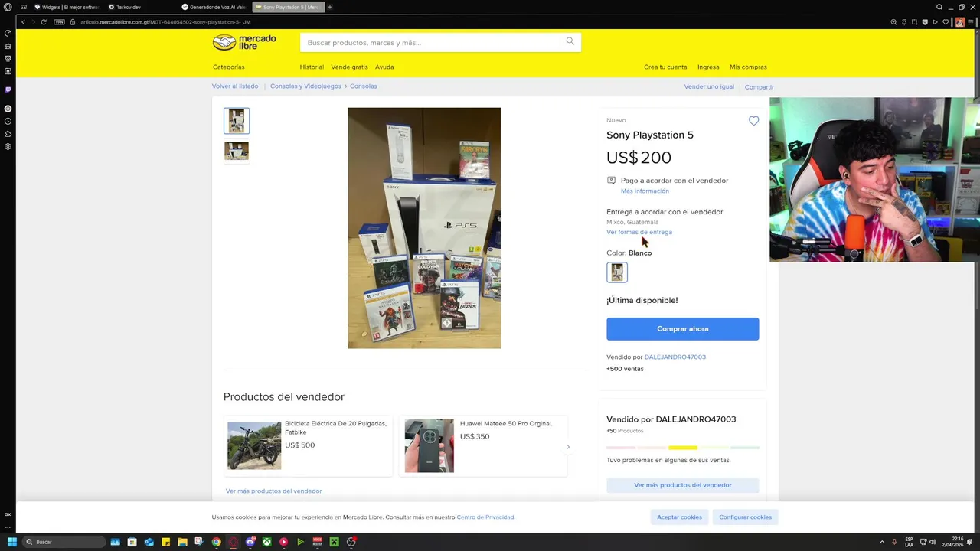Click the Compartir link
The image size is (980, 551).
759,86
